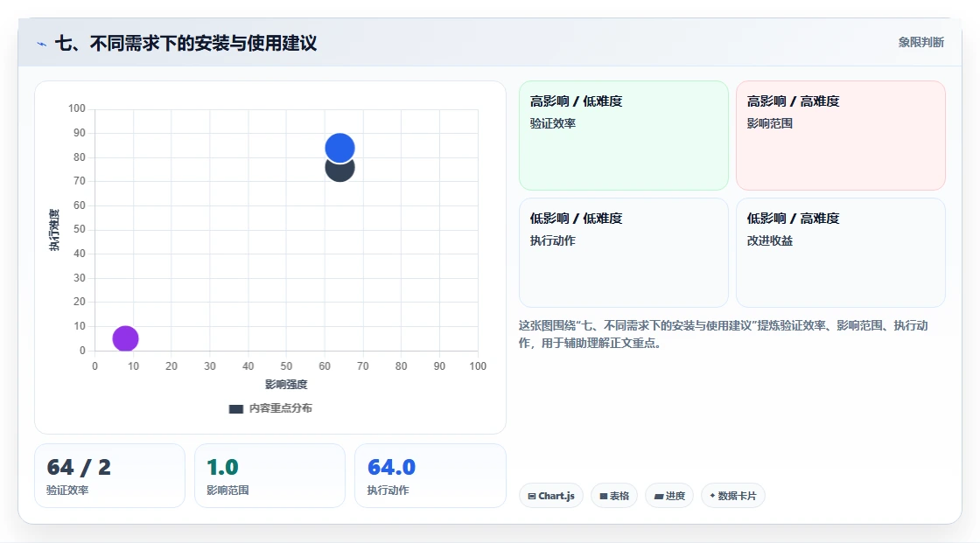
Task: Select the dark navy bubble on chart
Action: [340, 171]
